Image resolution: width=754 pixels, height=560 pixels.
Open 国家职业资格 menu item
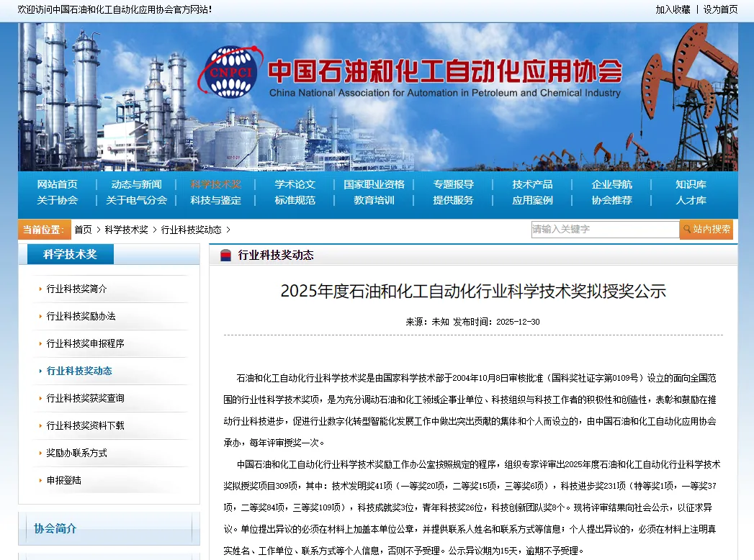click(x=374, y=184)
